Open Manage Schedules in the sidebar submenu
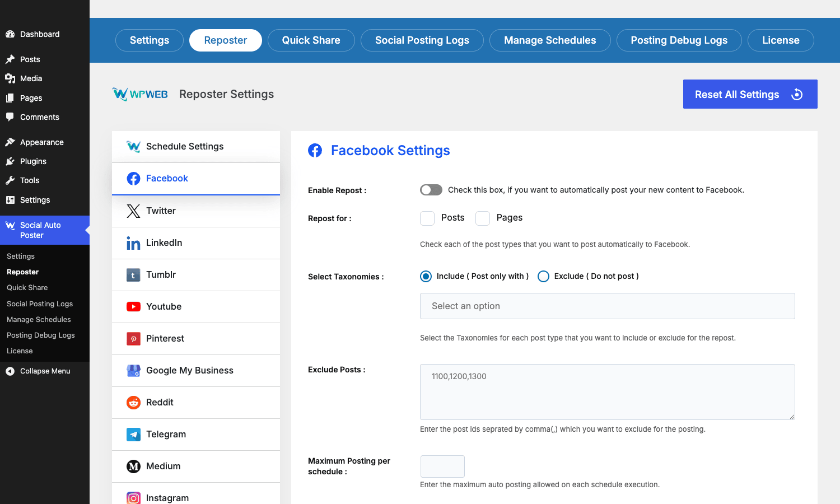The height and width of the screenshot is (504, 840). pyautogui.click(x=39, y=320)
